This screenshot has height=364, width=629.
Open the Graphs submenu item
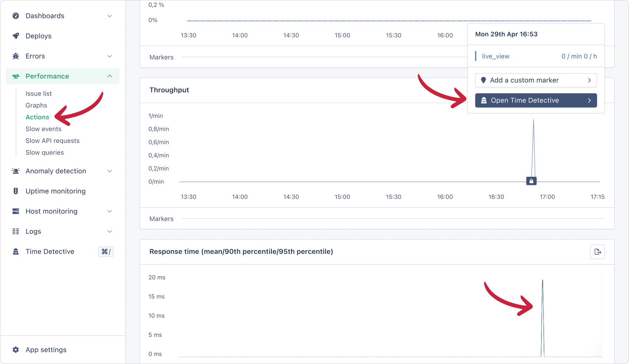(36, 105)
